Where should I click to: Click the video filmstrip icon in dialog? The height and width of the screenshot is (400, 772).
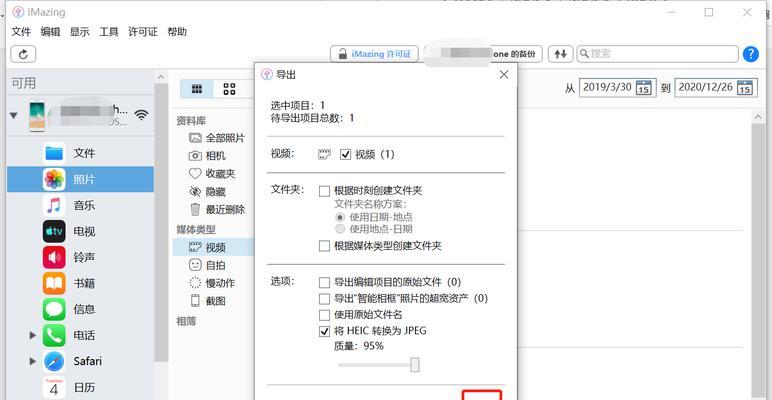tap(324, 155)
